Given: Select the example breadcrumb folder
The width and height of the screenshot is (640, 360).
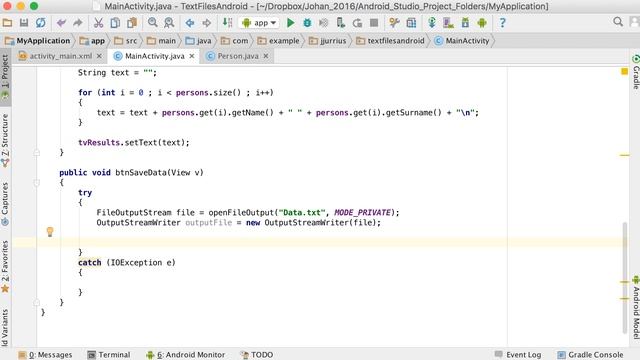Looking at the screenshot, I should (x=278, y=41).
